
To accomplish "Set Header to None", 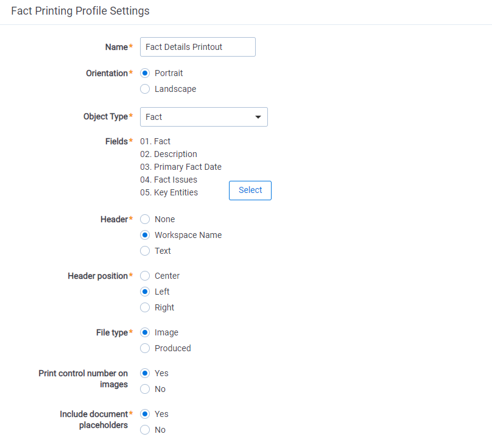I will coord(145,219).
